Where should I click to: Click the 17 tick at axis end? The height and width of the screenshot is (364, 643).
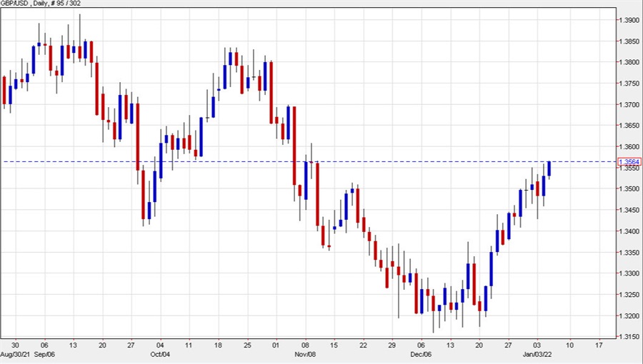click(x=599, y=345)
